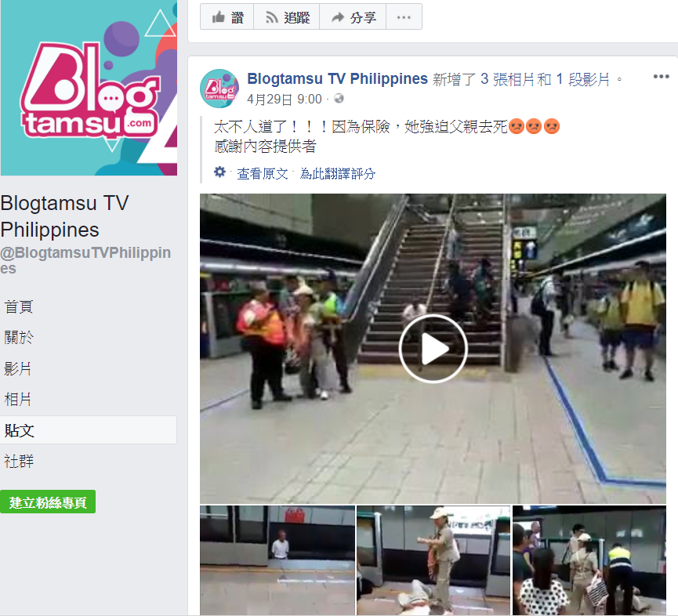The image size is (678, 616).
Task: Click the 追蹤 follow feed icon button
Action: pos(287,17)
